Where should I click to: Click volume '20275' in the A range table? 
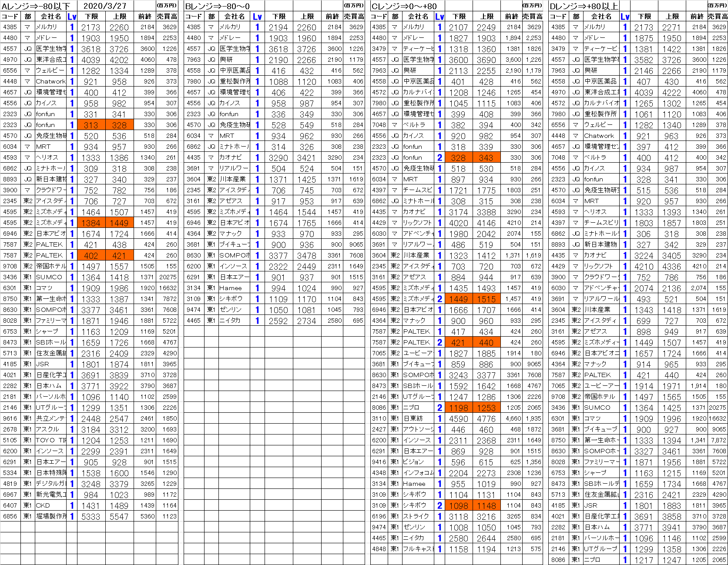click(168, 277)
